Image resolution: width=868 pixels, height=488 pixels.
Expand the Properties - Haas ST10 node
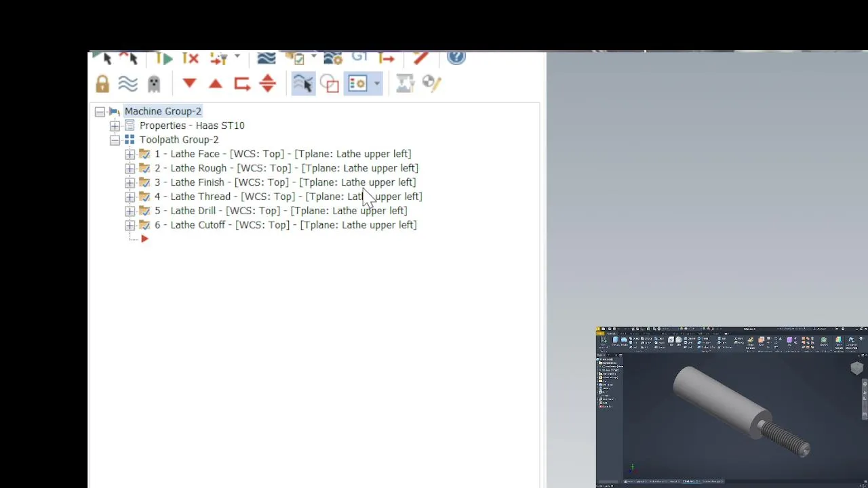[115, 126]
